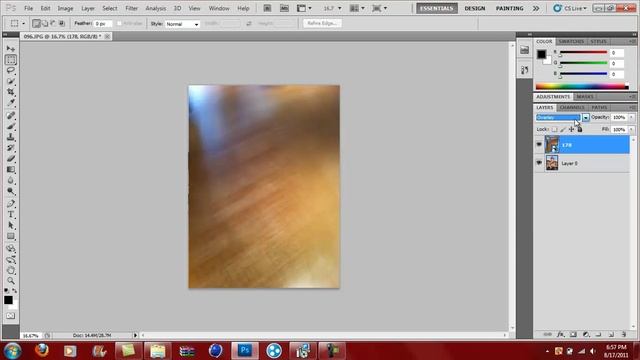The image size is (640, 360).
Task: Hide the 178 layer
Action: (x=539, y=144)
